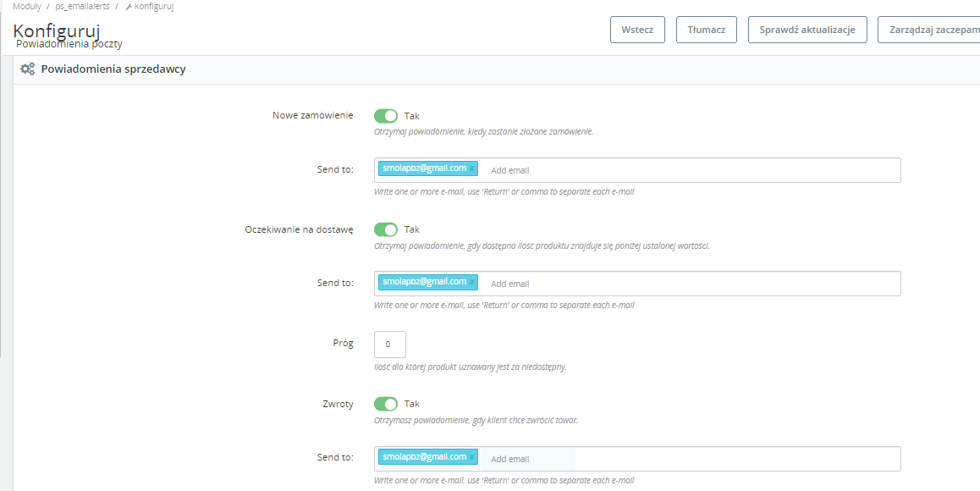Click the Konfiguruj breadcrumb item

click(x=154, y=7)
